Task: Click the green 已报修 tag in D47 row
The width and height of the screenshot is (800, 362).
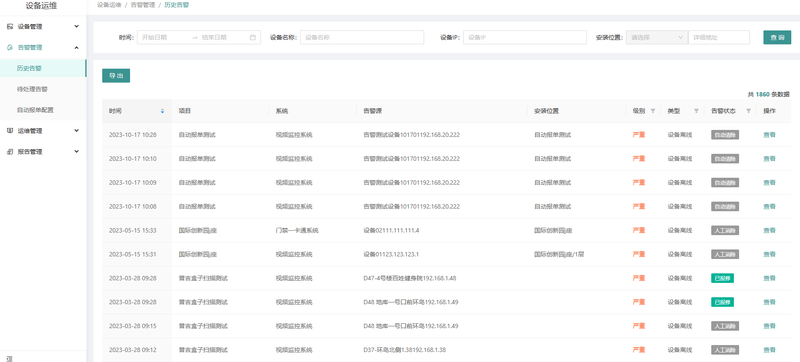Action: coord(722,278)
